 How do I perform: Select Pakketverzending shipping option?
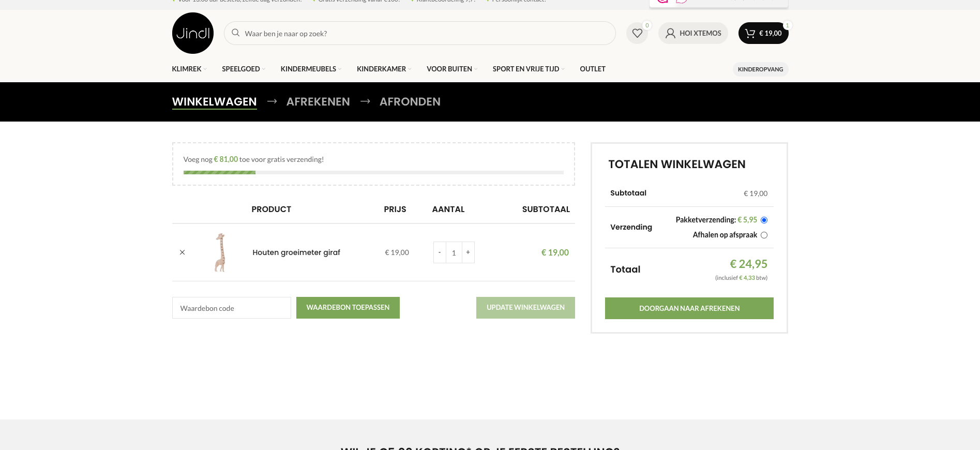coord(764,220)
